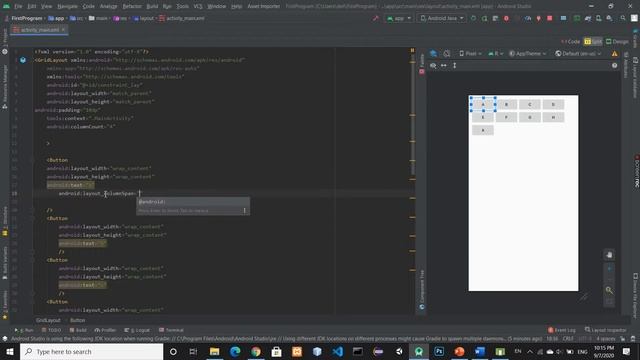Open the VCS menu
Screen dimensions: 640x360
pos(198,6)
